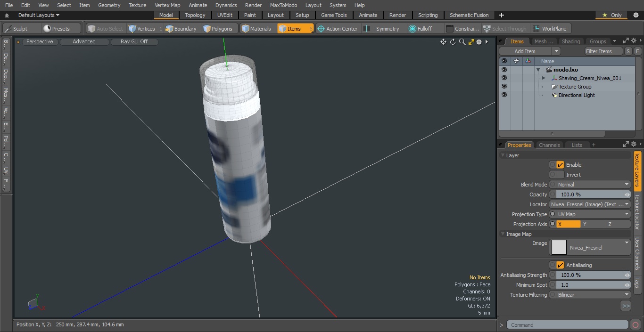Screen dimensions: 644x332
Task: Click the Only button with star
Action: [x=611, y=15]
